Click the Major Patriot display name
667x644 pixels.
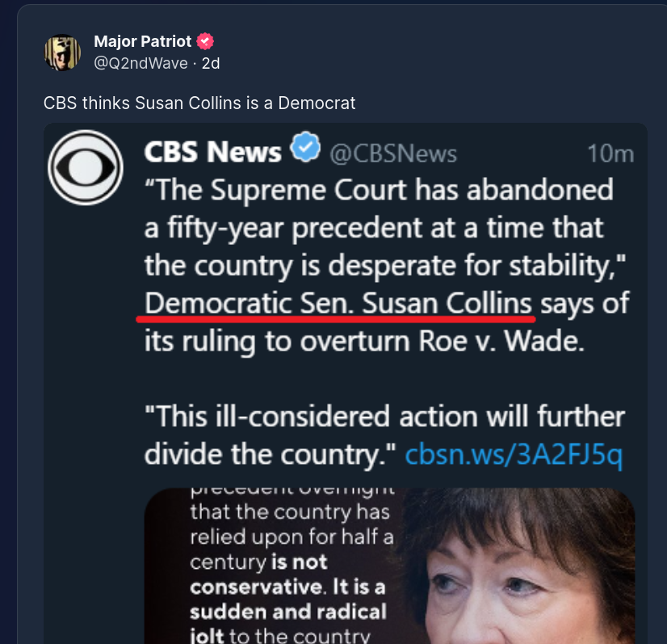[x=142, y=41]
